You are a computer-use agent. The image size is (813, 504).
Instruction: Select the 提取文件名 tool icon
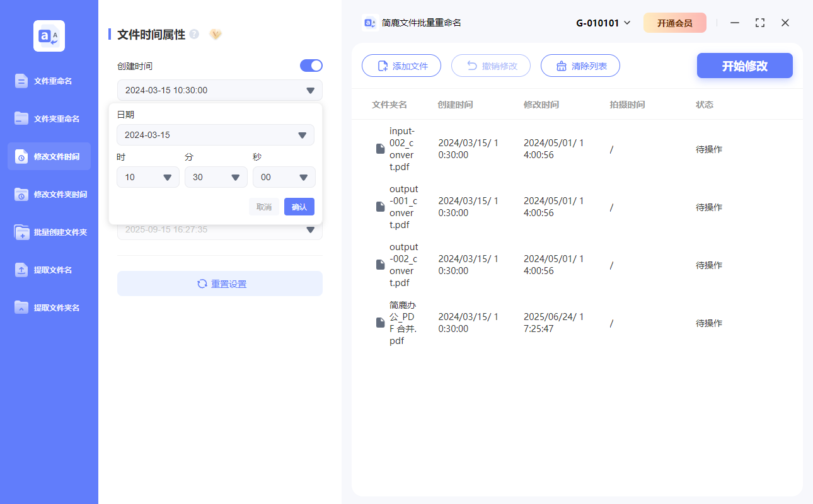point(23,270)
